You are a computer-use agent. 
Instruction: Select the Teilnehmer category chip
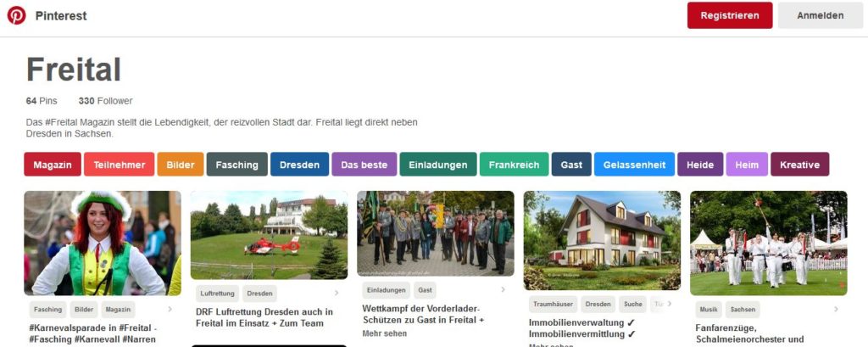119,165
